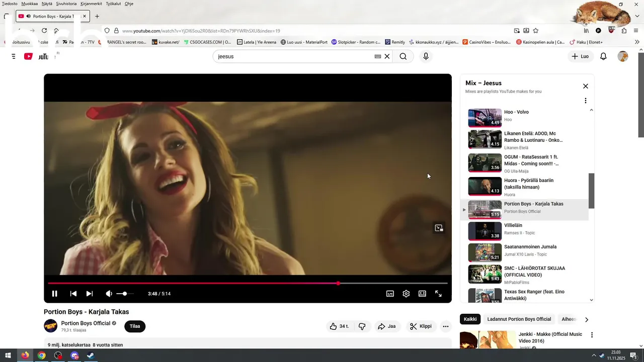Run search with magnifying glass button

pos(403,56)
